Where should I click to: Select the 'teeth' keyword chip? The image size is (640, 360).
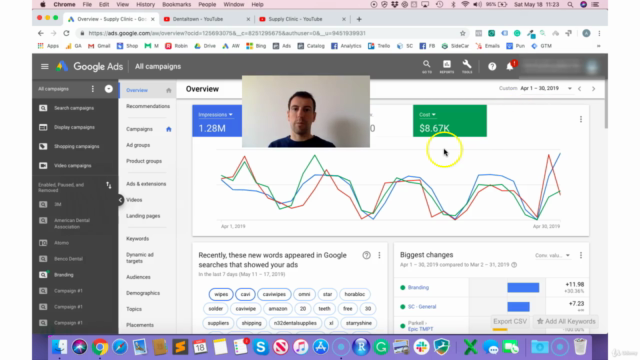(324, 309)
